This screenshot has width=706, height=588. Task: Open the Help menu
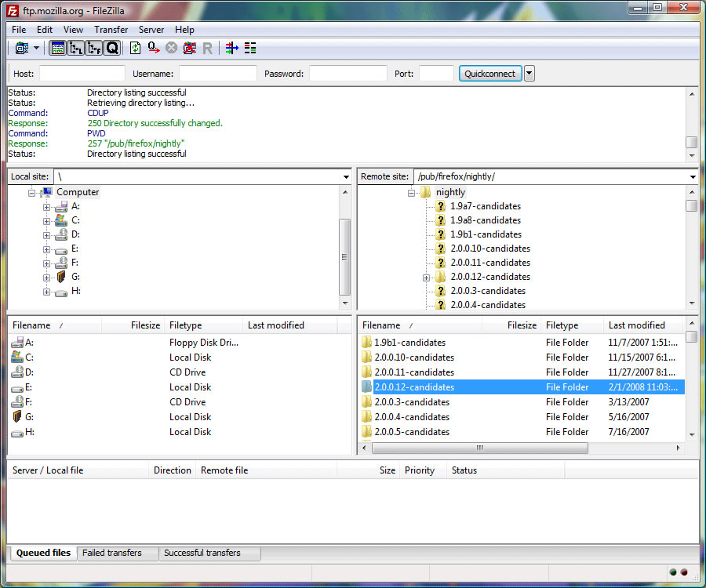[184, 30]
